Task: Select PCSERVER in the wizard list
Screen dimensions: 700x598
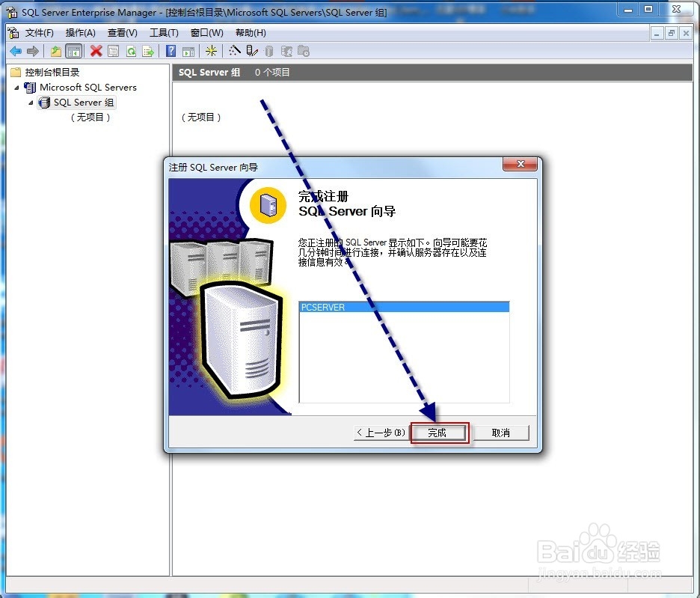Action: click(x=404, y=308)
